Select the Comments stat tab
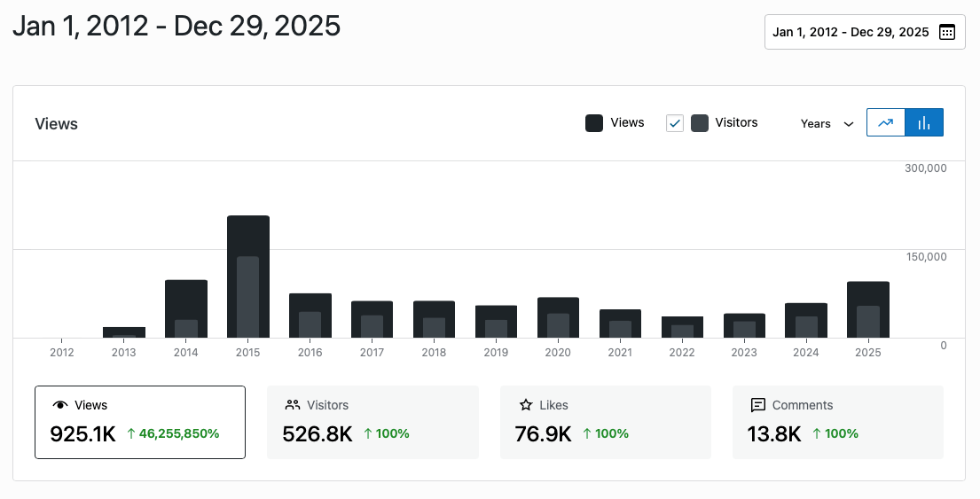This screenshot has width=980, height=499. click(x=837, y=422)
